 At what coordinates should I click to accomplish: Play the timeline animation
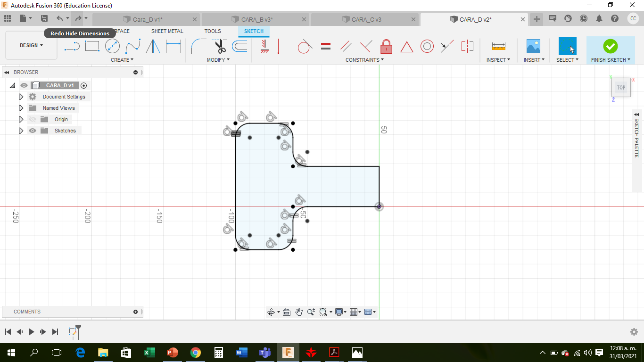31,332
